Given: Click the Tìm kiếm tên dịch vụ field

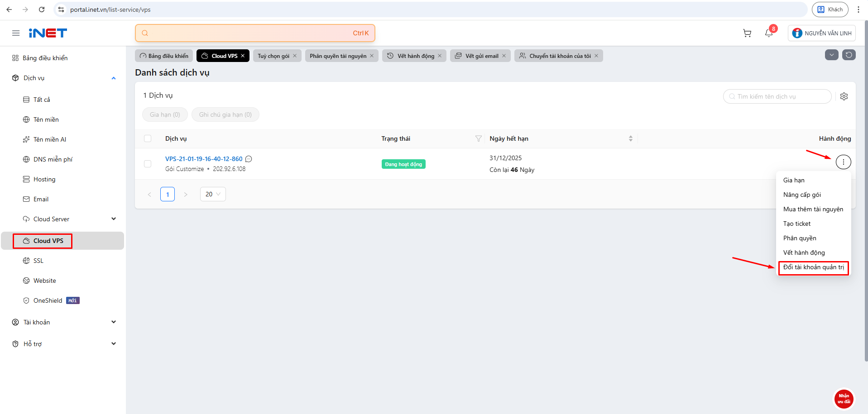Looking at the screenshot, I should pos(777,96).
